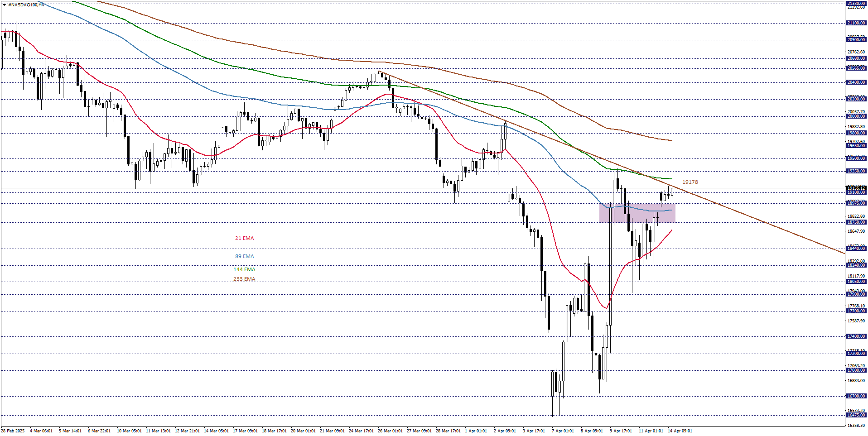Click the 18647.70 price axis label
This screenshot has height=436, width=868.
(x=856, y=231)
